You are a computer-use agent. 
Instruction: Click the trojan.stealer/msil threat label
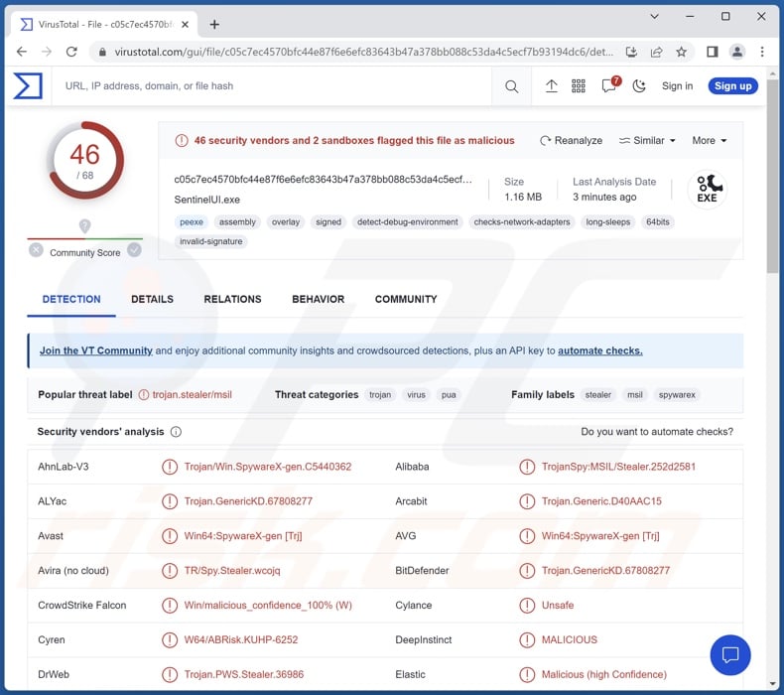tap(192, 395)
